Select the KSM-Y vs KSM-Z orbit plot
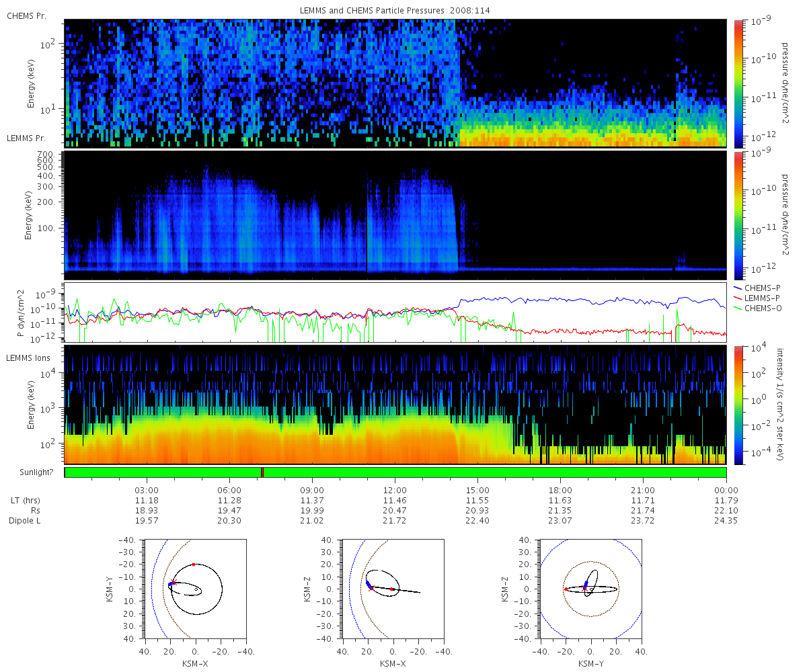Viewport: 807px width, 672px height. pyautogui.click(x=591, y=588)
